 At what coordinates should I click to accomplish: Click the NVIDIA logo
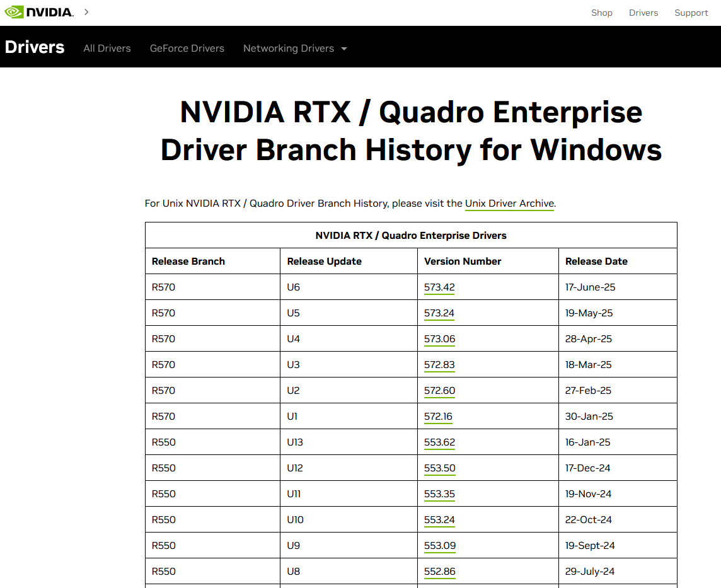click(39, 12)
